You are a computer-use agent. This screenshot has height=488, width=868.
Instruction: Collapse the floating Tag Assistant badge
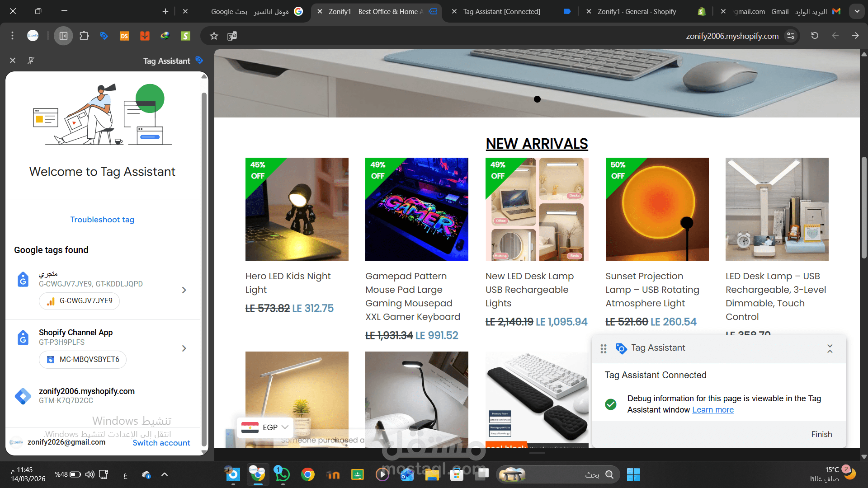pos(830,348)
